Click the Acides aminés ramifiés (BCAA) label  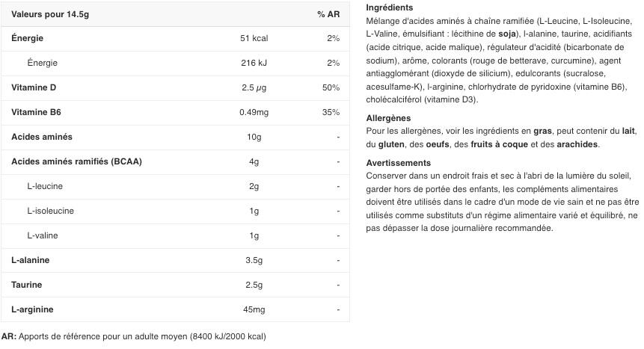[76, 161]
